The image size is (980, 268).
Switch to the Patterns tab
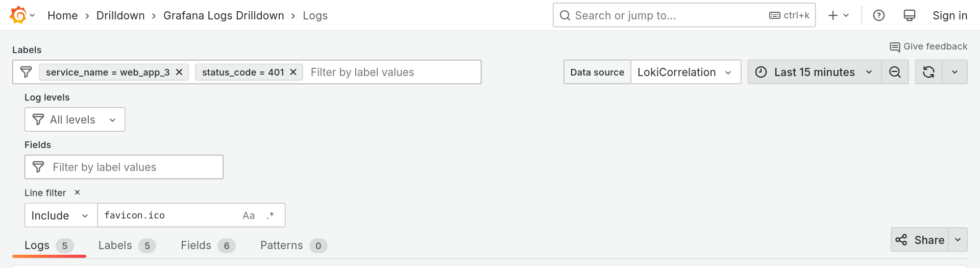point(293,246)
